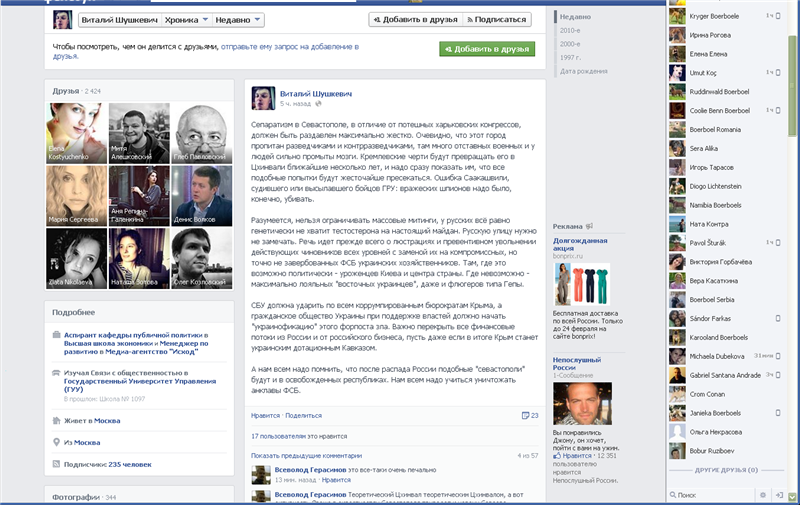
Task: Click the green 'Добавить в друзья' button
Action: tap(486, 48)
